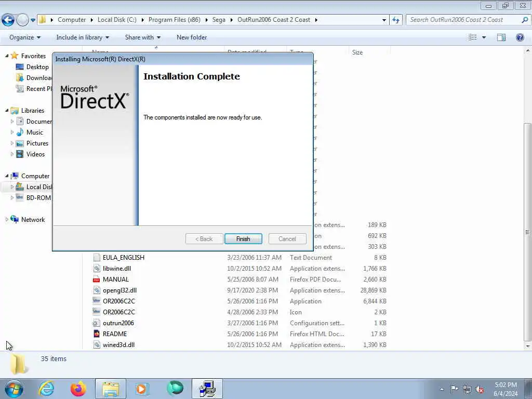Select opengl32.dll file icon

point(96,290)
